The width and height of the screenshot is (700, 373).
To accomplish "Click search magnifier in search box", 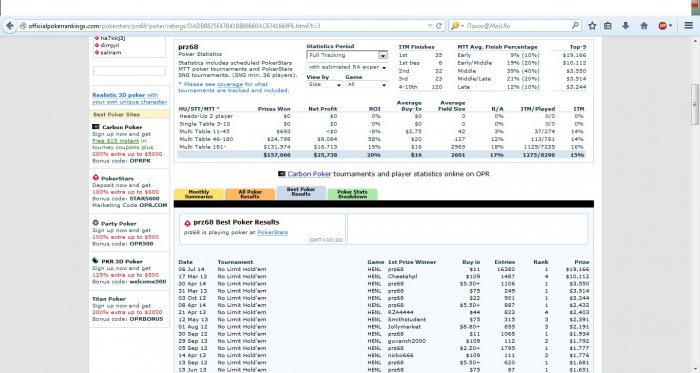I will click(575, 26).
